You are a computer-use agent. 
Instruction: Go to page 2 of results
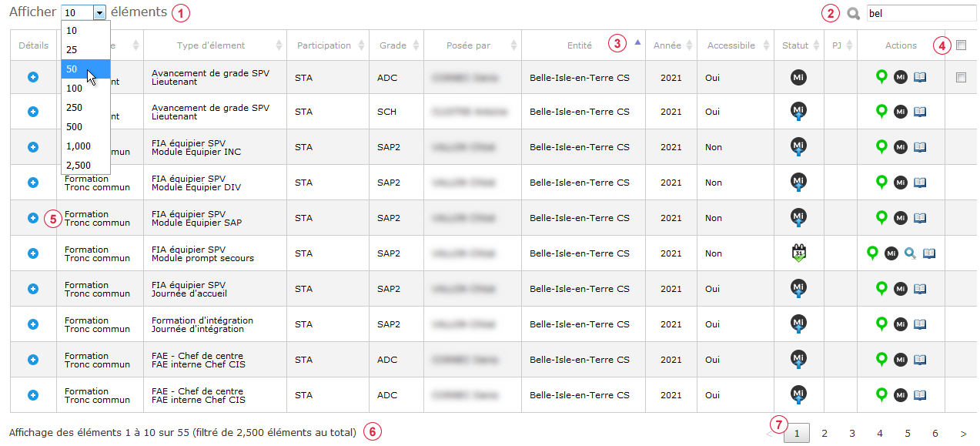click(x=824, y=434)
